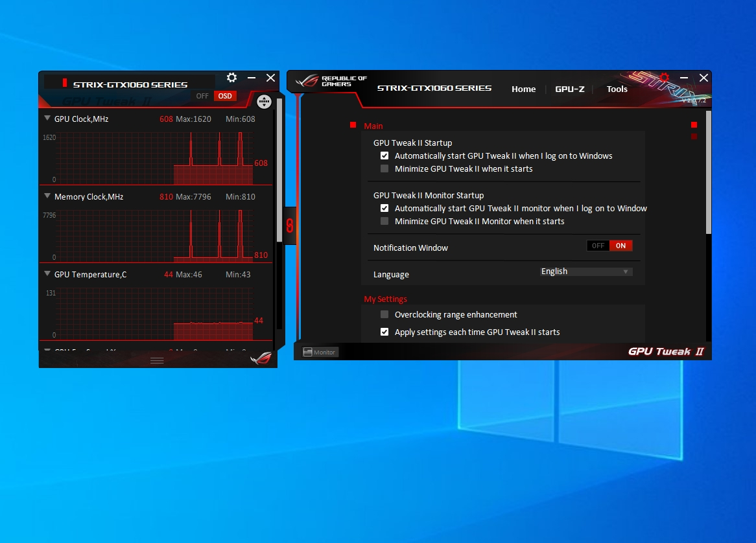
Task: Click the My Settings section heading
Action: [385, 299]
